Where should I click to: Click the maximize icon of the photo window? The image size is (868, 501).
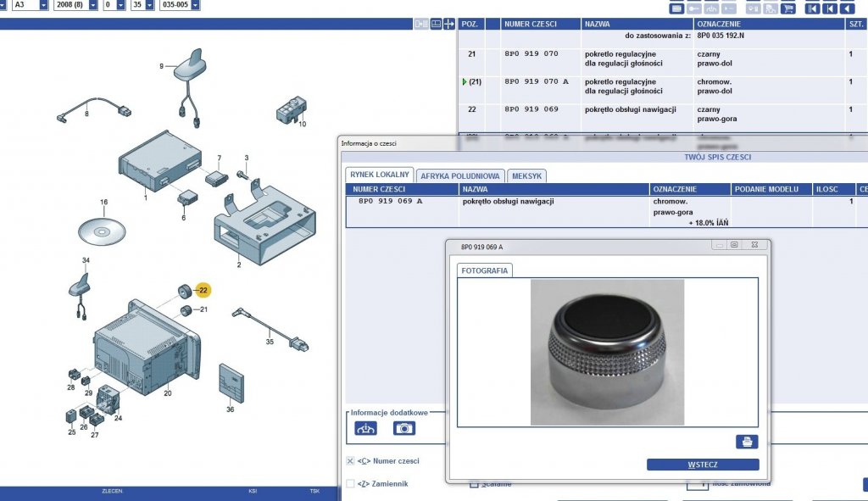click(x=734, y=245)
